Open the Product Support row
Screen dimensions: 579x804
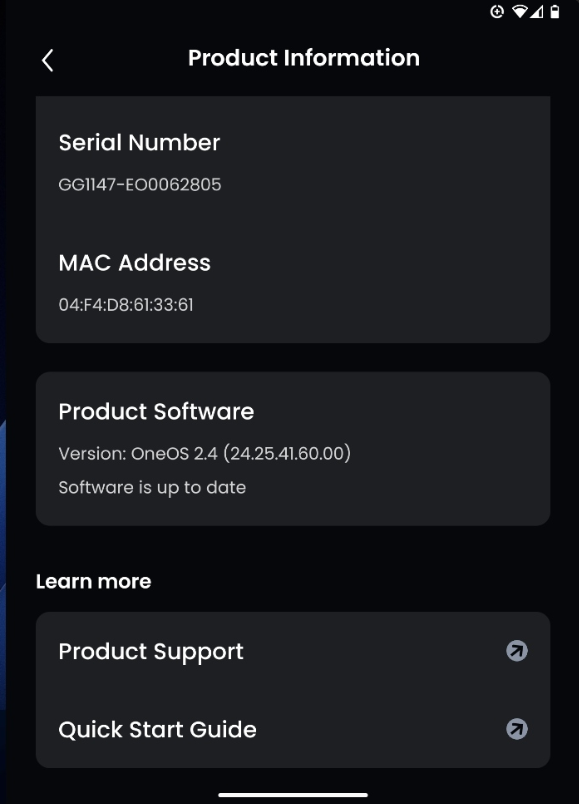click(x=293, y=651)
